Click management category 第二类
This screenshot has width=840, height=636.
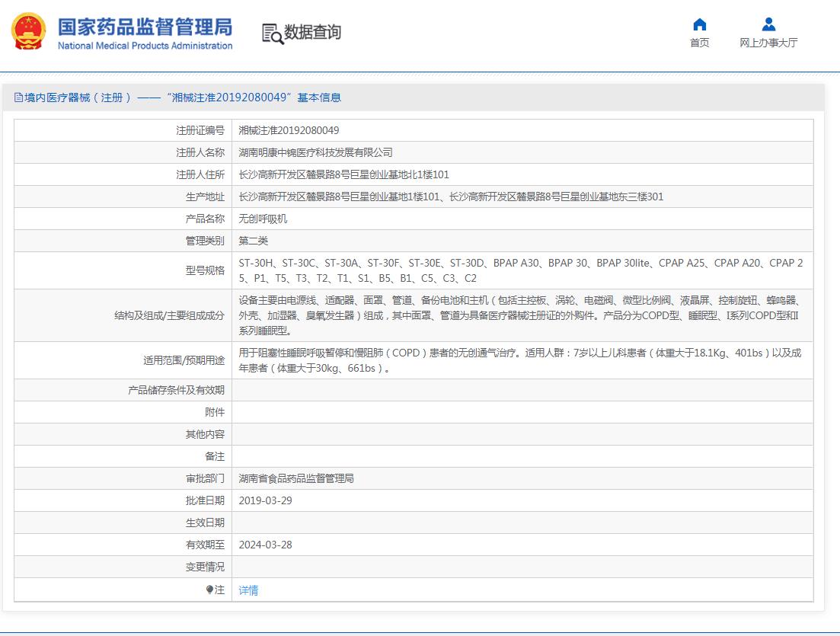pyautogui.click(x=253, y=241)
